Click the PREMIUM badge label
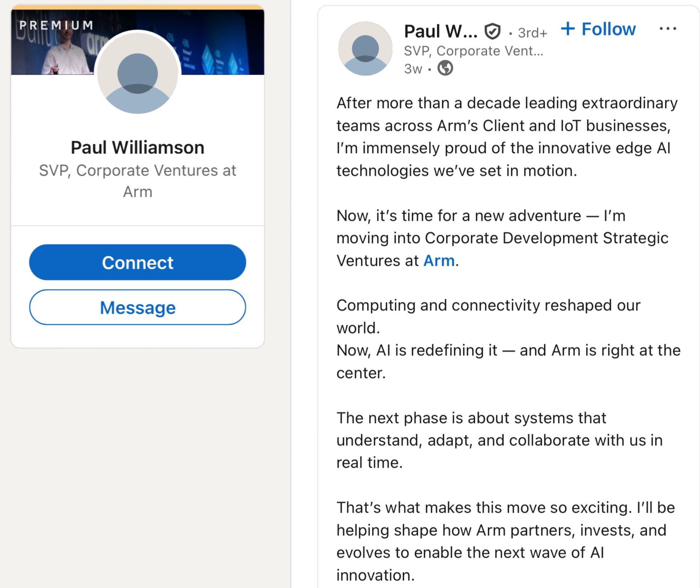700x588 pixels. (56, 25)
